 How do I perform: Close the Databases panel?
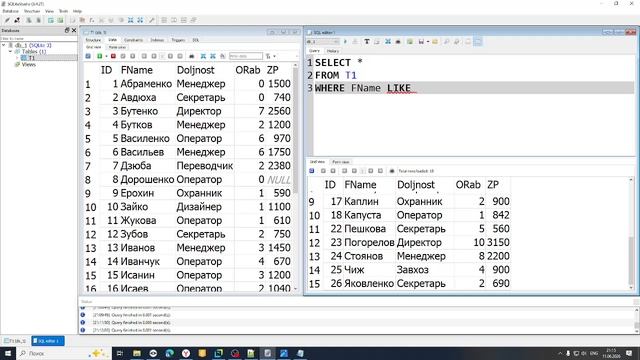[x=74, y=30]
